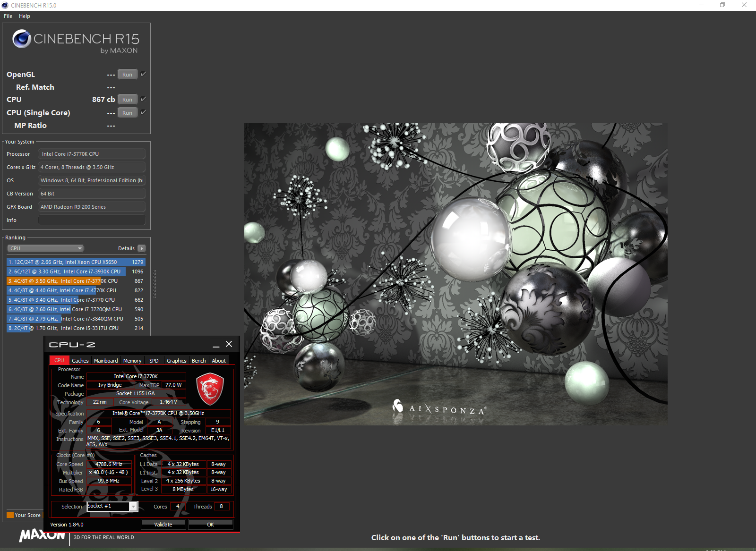Click the Core Voltage value 1.464 V

point(169,402)
